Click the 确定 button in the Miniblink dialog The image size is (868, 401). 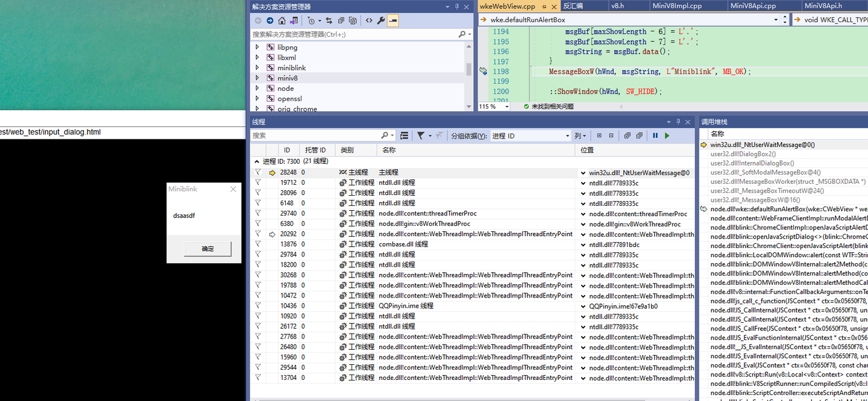click(x=207, y=249)
